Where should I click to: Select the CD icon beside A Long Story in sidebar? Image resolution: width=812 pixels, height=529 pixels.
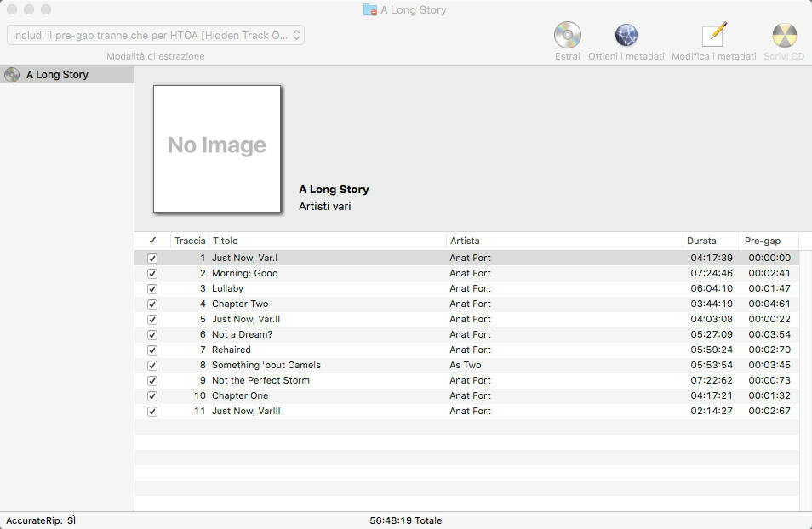coord(12,75)
